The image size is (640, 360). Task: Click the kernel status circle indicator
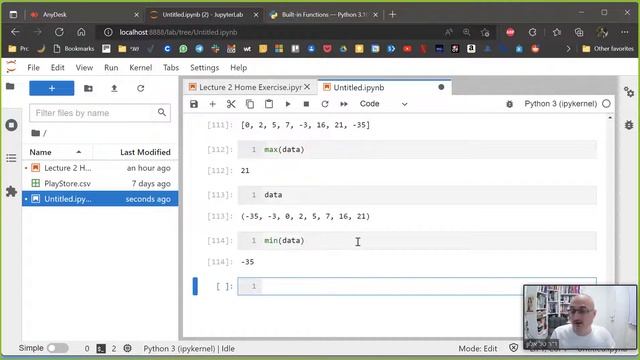pos(607,104)
